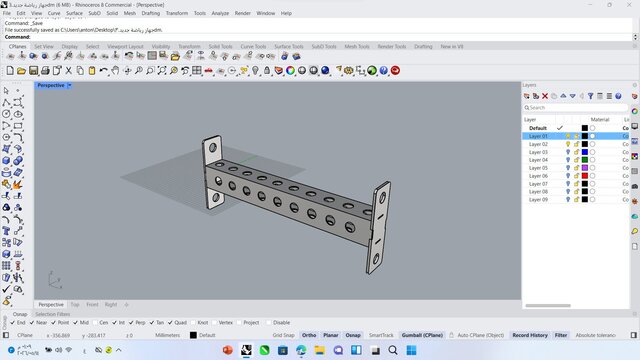Click the Open file folder icon

coord(21,71)
